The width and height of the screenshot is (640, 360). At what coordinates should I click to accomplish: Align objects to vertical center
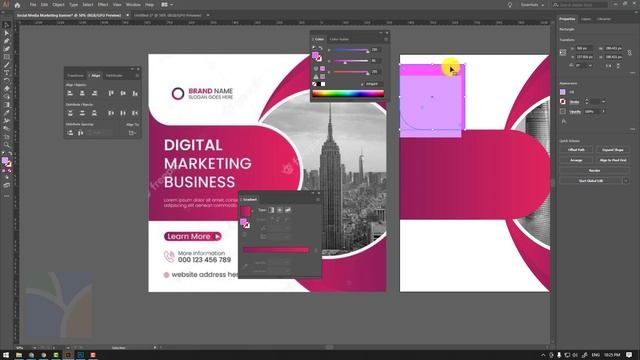(x=123, y=93)
